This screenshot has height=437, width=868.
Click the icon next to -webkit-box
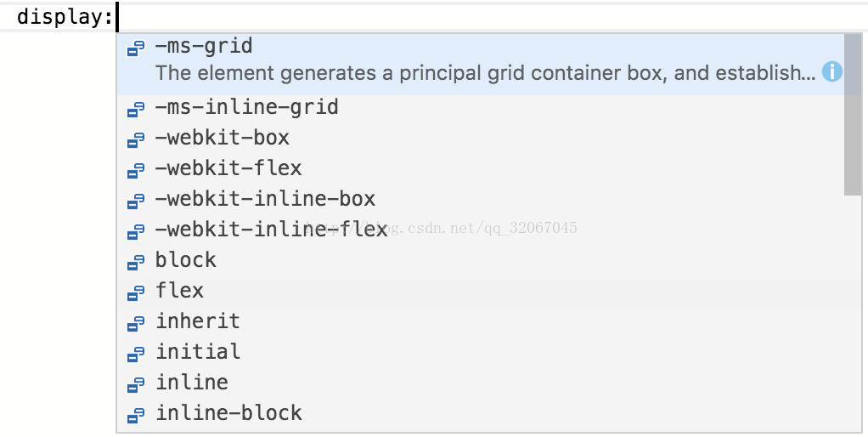(x=136, y=139)
